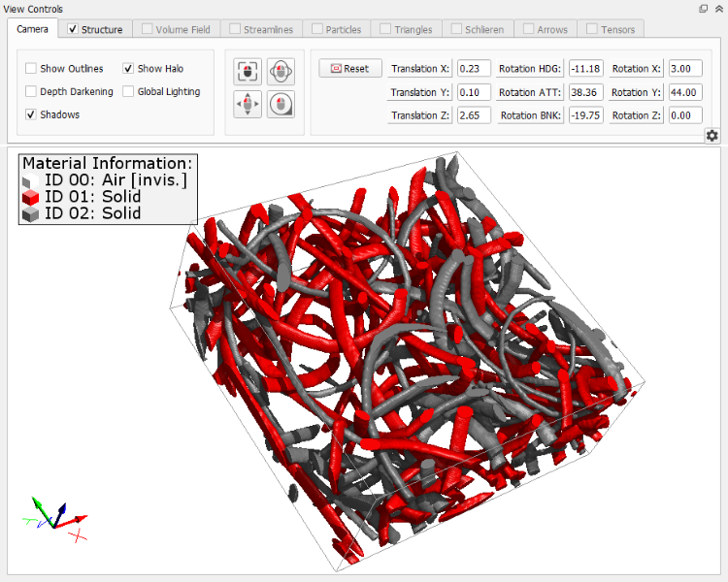This screenshot has width=728, height=582.
Task: Enable Depth Darkening option
Action: coord(31,92)
